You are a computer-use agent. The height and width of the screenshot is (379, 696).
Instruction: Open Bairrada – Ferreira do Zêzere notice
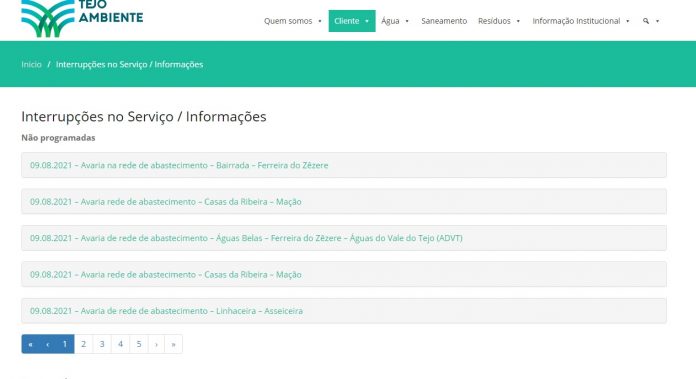(x=344, y=165)
